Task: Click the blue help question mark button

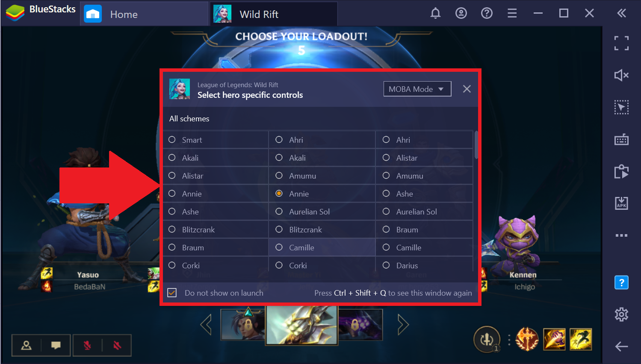Action: 621,282
